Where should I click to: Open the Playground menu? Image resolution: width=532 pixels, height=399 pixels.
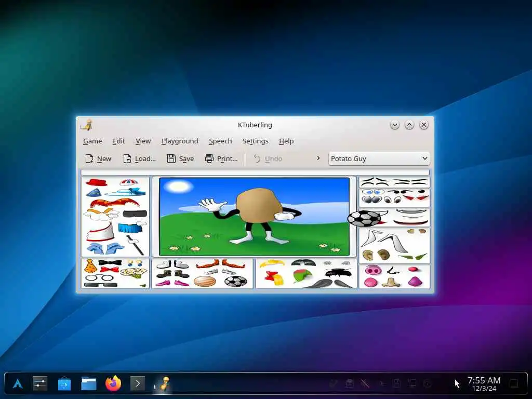180,141
